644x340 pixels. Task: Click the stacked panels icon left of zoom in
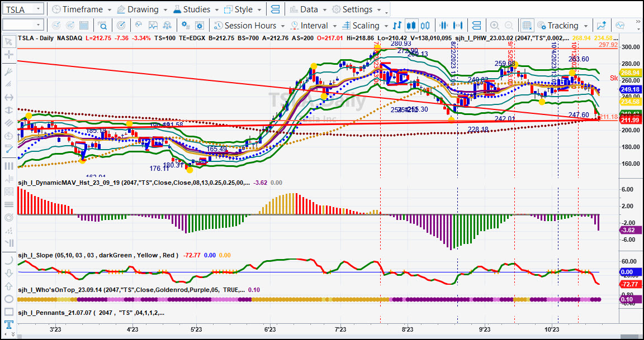476,26
